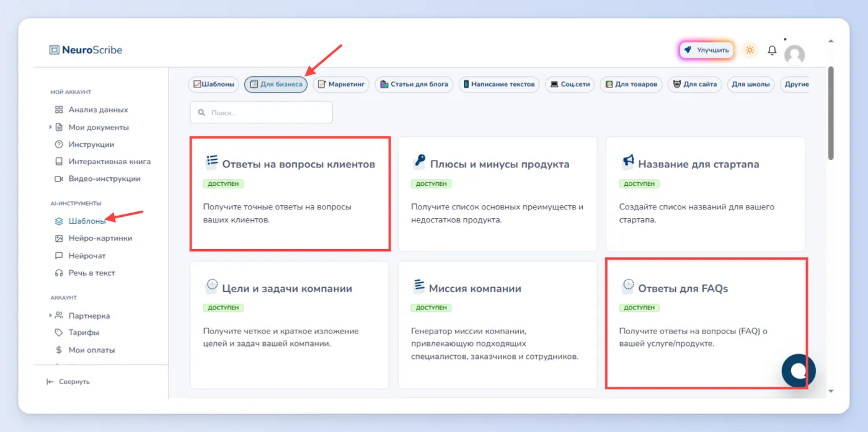868x432 pixels.
Task: Select the Для сайта tab
Action: coord(694,84)
